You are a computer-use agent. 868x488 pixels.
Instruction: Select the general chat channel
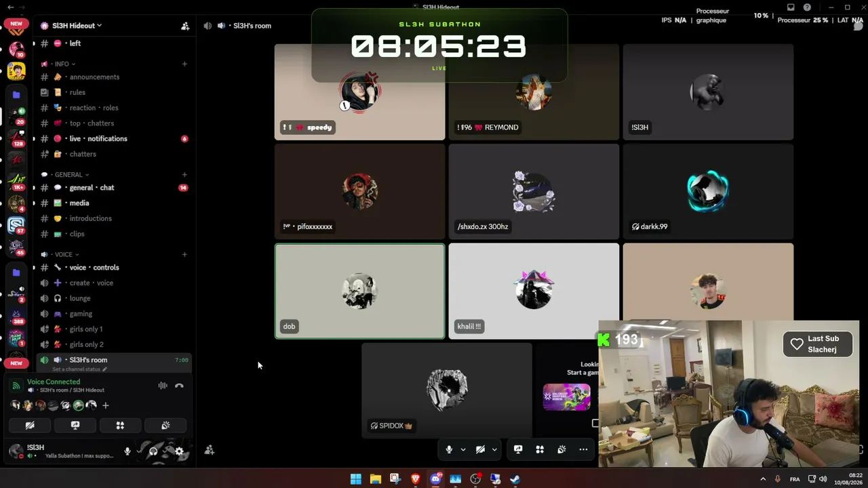(x=114, y=188)
